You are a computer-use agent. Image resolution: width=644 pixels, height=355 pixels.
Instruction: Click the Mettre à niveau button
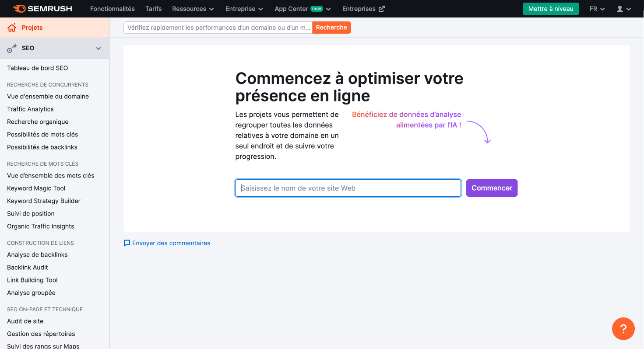[551, 9]
